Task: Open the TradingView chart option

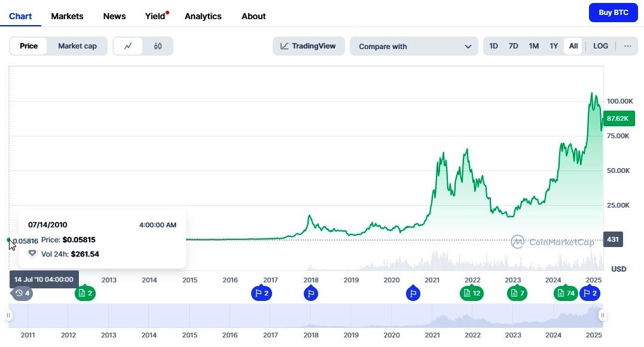Action: coord(309,45)
